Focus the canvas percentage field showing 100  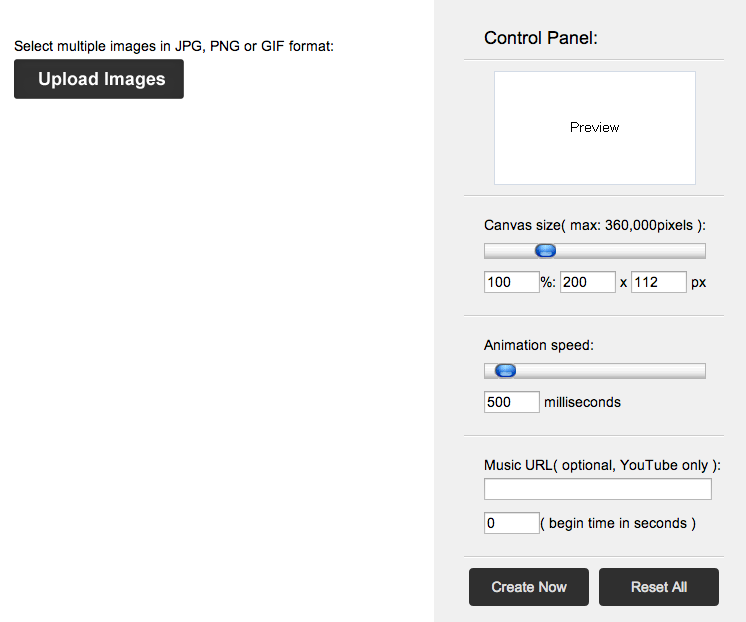click(511, 282)
